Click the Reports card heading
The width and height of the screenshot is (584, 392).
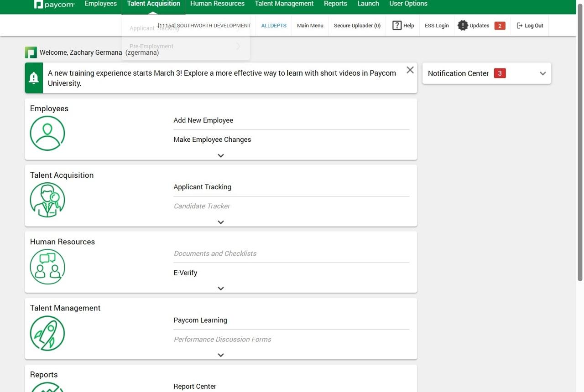[44, 375]
